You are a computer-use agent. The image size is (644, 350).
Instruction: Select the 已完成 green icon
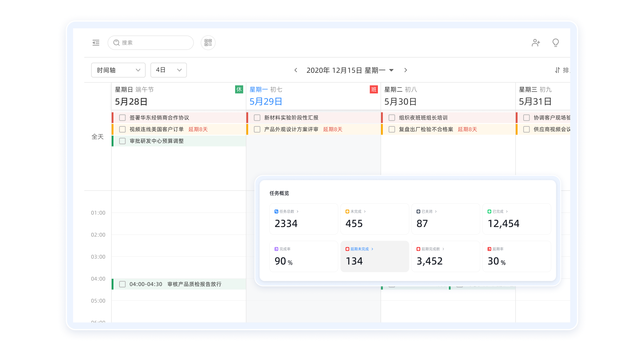tap(489, 211)
